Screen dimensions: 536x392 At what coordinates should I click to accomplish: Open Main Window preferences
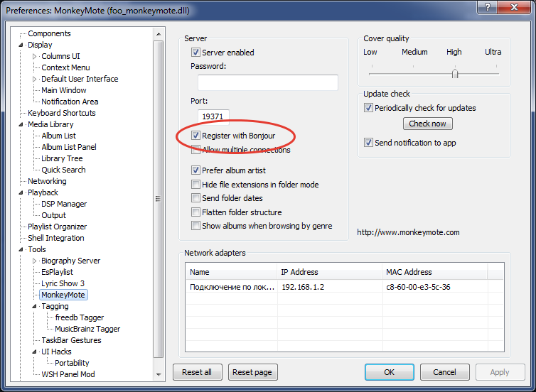point(63,90)
